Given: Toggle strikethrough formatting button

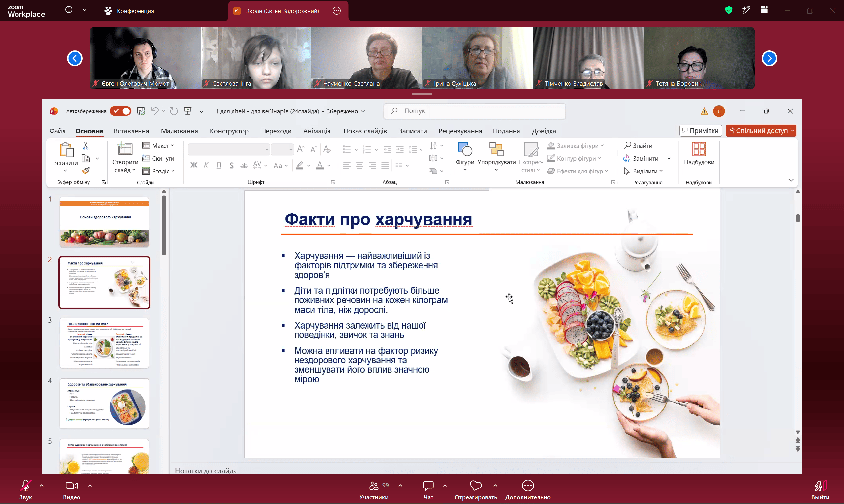Looking at the screenshot, I should coord(244,165).
